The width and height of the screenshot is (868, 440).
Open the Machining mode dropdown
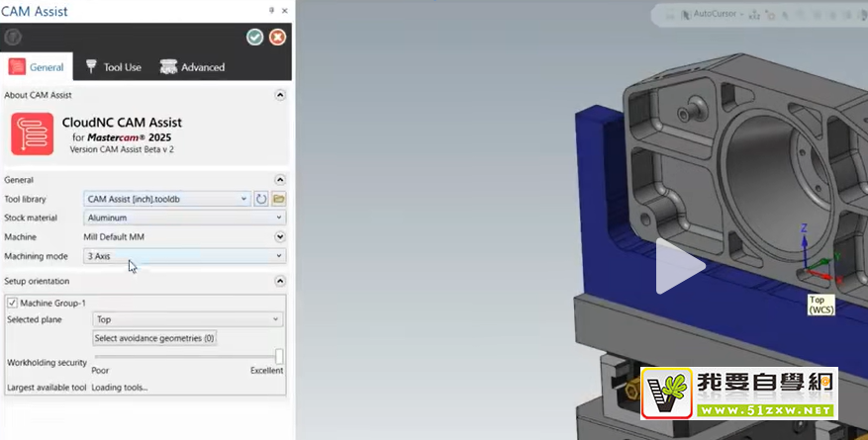184,256
